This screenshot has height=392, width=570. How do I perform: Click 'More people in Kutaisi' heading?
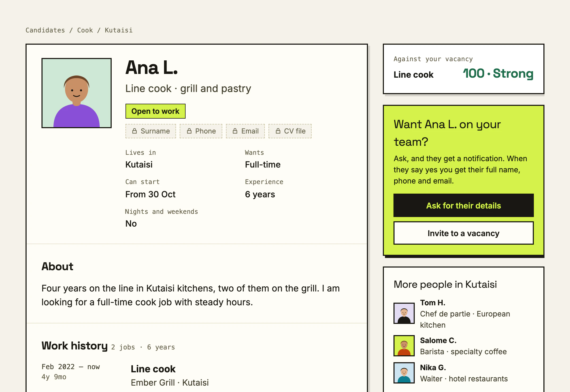[445, 285]
